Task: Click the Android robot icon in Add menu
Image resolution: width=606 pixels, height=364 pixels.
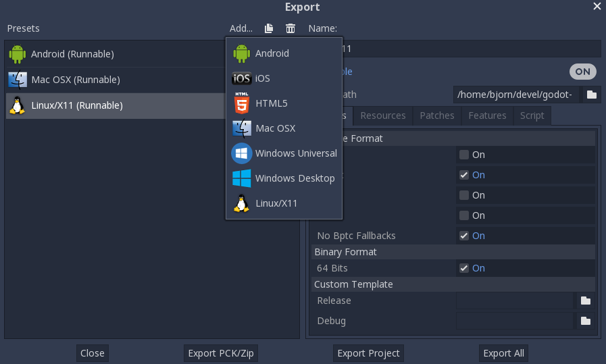Action: point(242,53)
